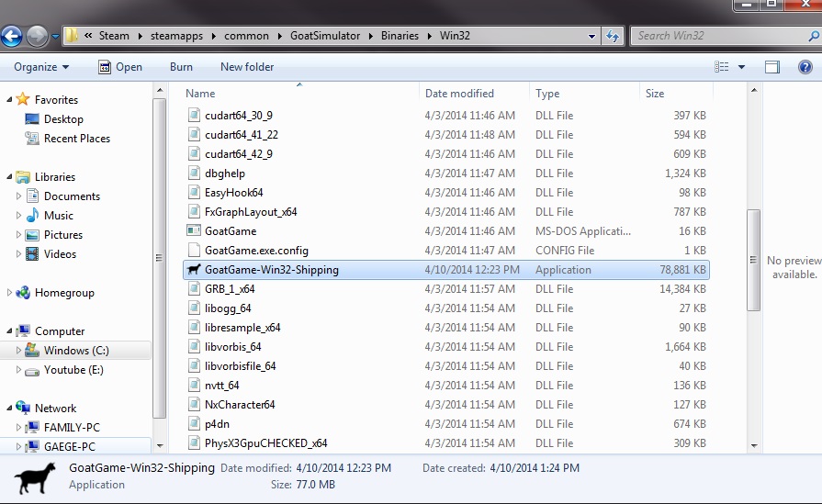Collapse the Computer section
This screenshot has height=504, width=822.
[x=9, y=331]
